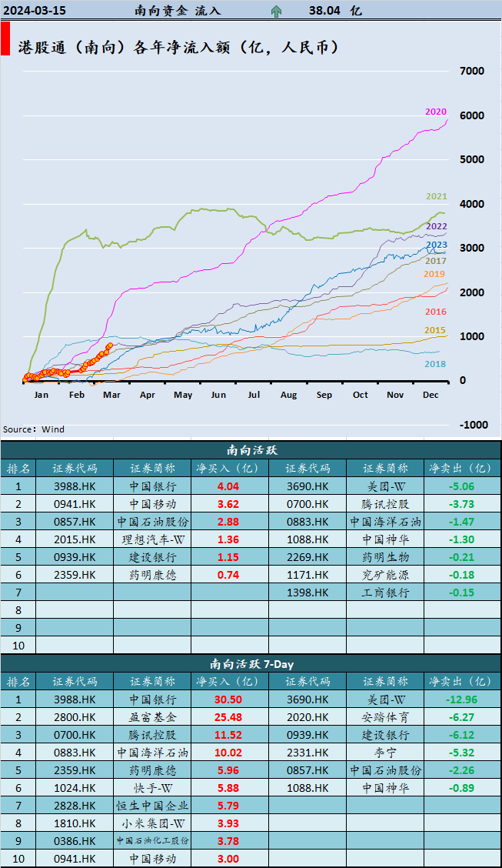Select the 2828.HK cell

(75, 806)
